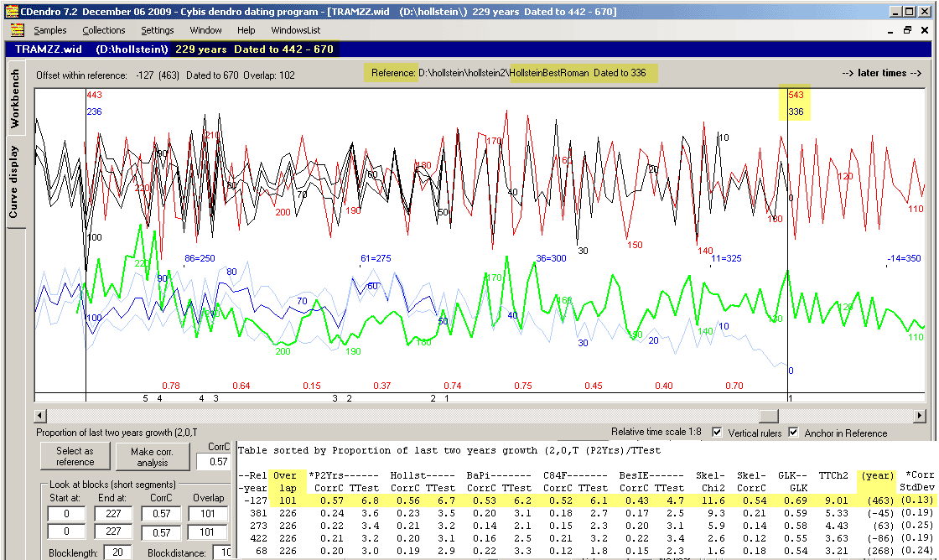Click the first End at field with 227

(x=113, y=514)
